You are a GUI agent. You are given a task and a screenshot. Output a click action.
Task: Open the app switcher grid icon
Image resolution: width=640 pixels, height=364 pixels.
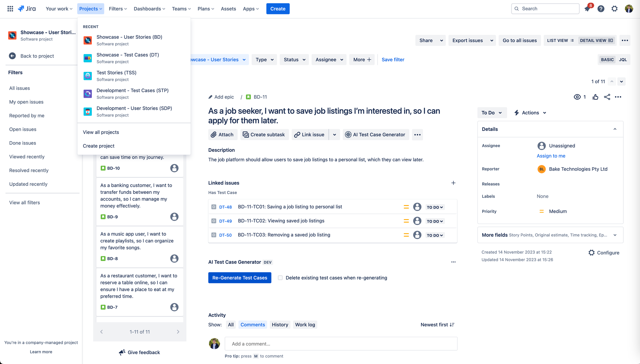click(x=10, y=9)
